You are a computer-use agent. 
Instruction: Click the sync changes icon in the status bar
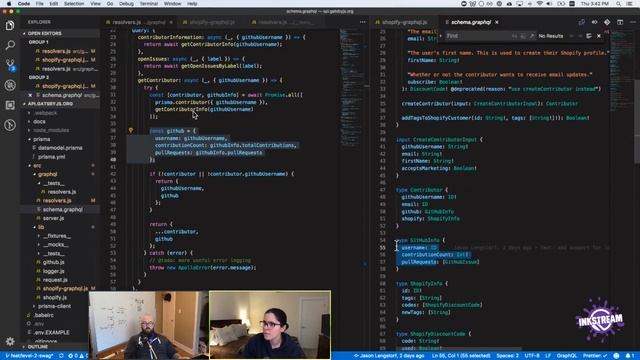pos(61,356)
